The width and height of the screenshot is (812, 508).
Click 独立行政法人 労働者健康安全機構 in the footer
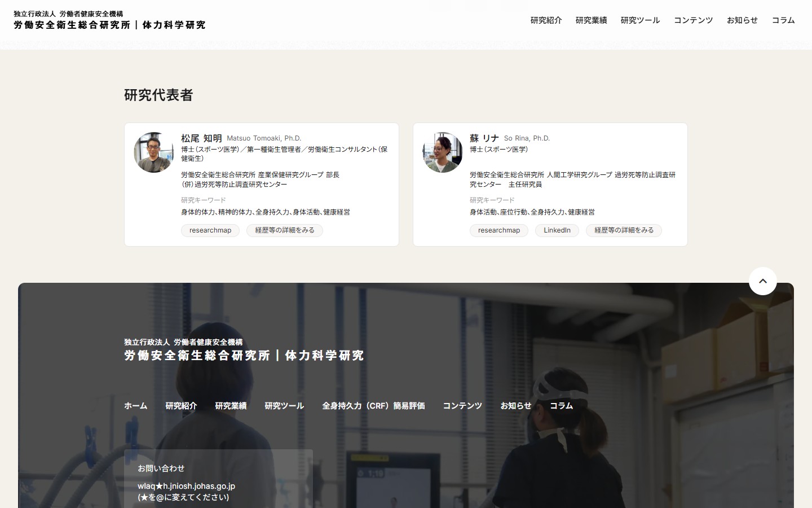pyautogui.click(x=183, y=342)
